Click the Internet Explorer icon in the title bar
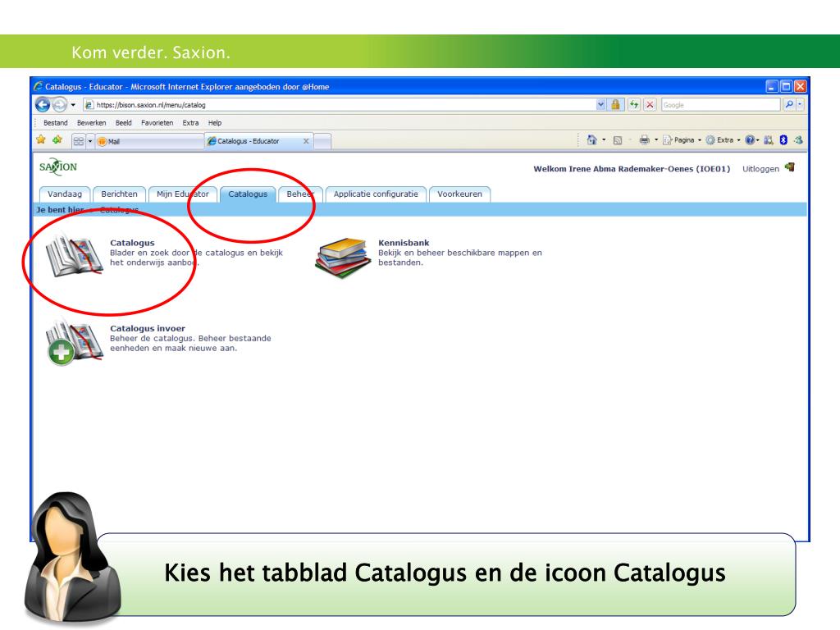Image resolution: width=840 pixels, height=630 pixels. (x=39, y=86)
